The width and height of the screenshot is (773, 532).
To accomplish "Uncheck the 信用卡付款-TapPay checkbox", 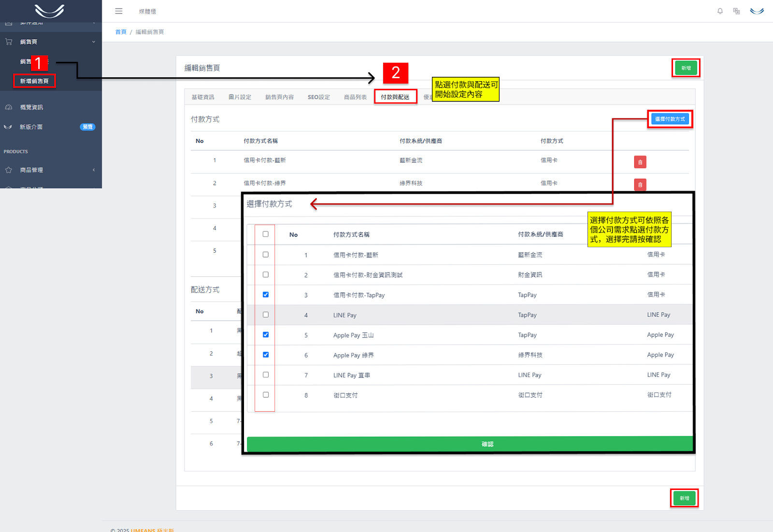I will (265, 294).
